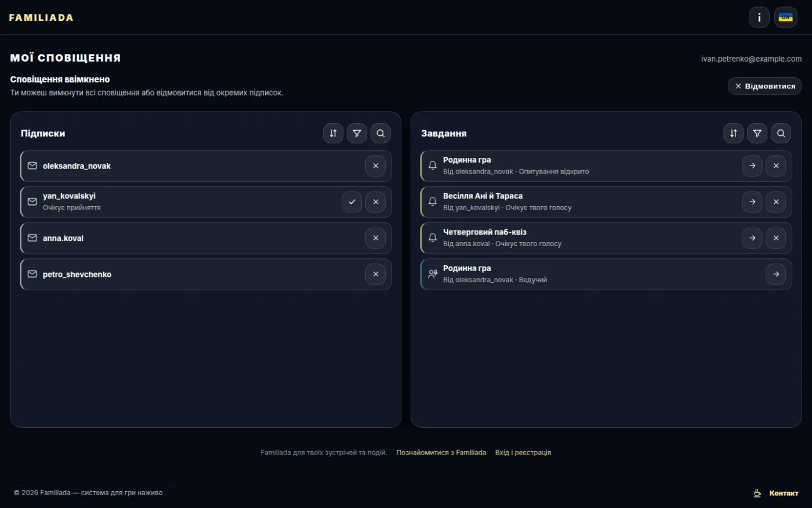
Task: Open the info button in header
Action: (759, 17)
